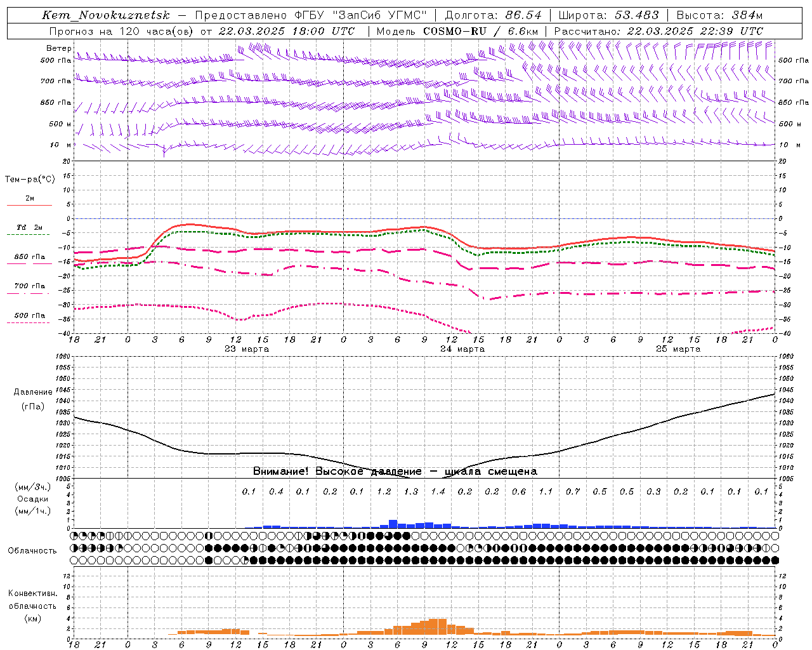Click the 0.7 precipitation value
The image size is (812, 650).
573,491
